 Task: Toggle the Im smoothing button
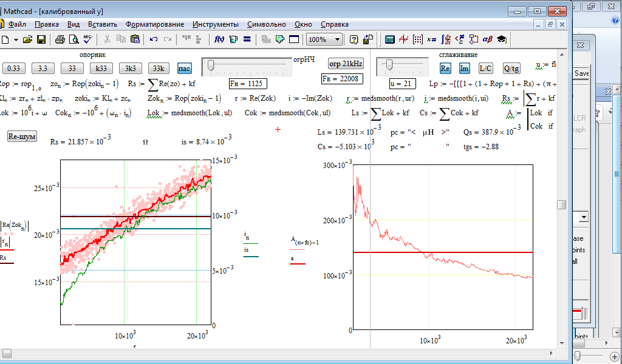click(464, 68)
